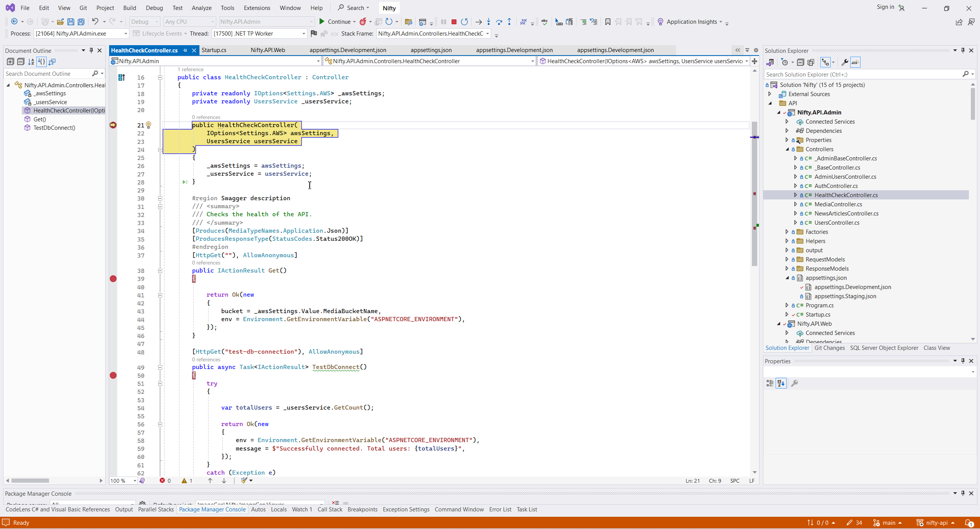Viewport: 980px width, 529px height.
Task: Click the Step Into arrow icon
Action: 489,22
